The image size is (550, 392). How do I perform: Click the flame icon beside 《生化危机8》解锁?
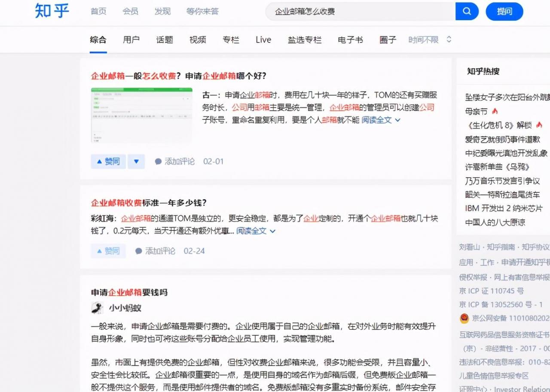pyautogui.click(x=539, y=125)
